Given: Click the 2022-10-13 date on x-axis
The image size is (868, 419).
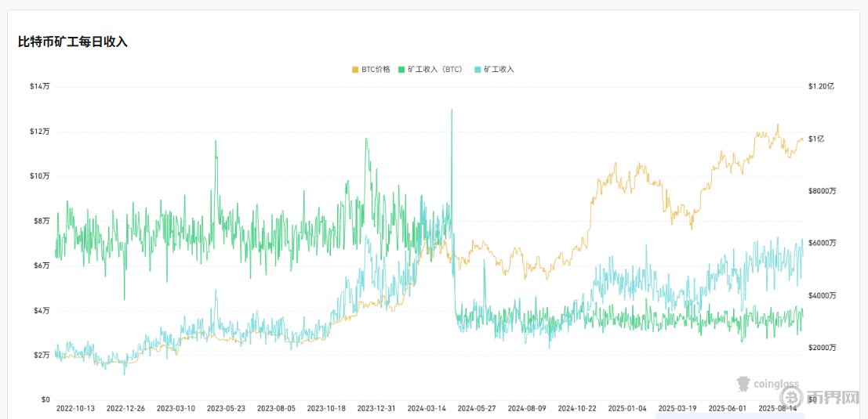Looking at the screenshot, I should tap(75, 408).
